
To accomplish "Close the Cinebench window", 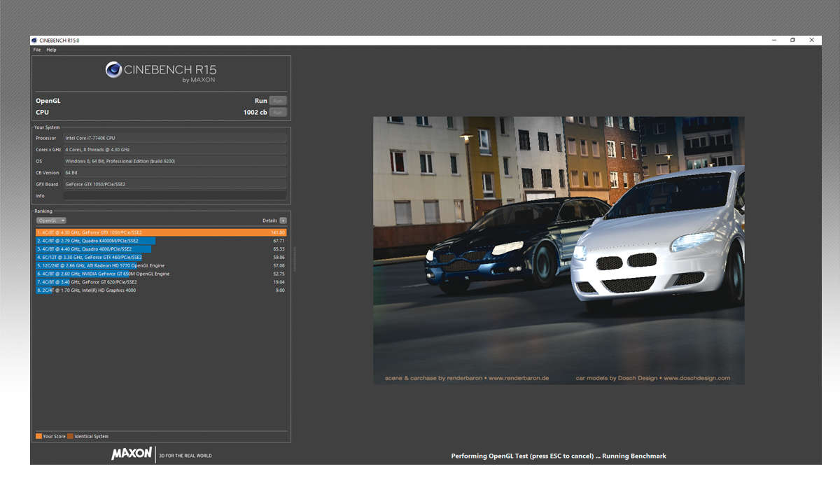I will coord(812,41).
